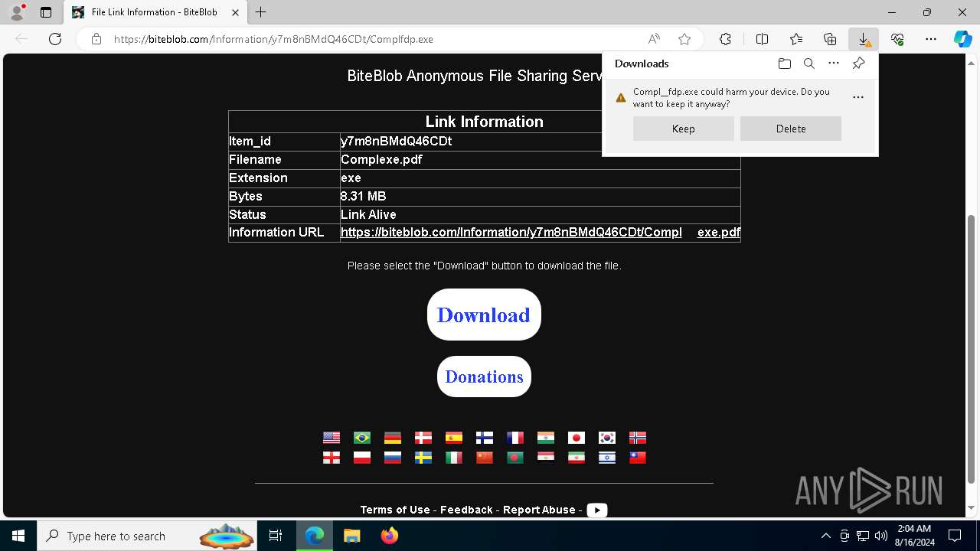Open Task View on taskbar
The image size is (980, 551).
click(276, 536)
